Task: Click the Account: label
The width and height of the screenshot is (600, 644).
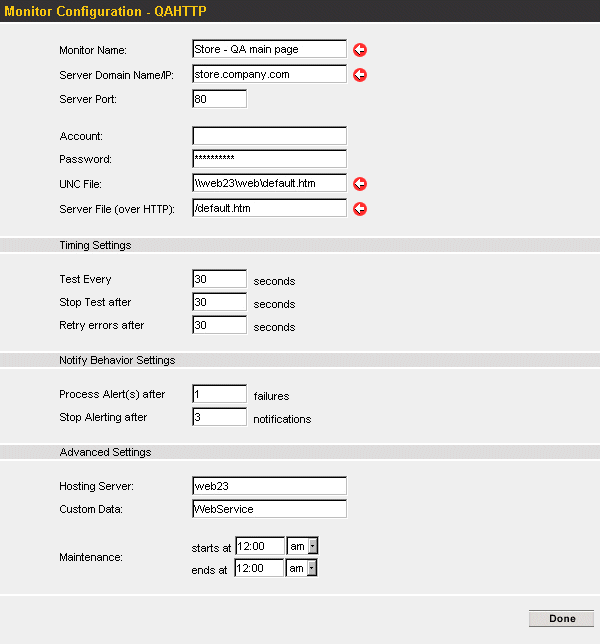Action: pyautogui.click(x=81, y=136)
